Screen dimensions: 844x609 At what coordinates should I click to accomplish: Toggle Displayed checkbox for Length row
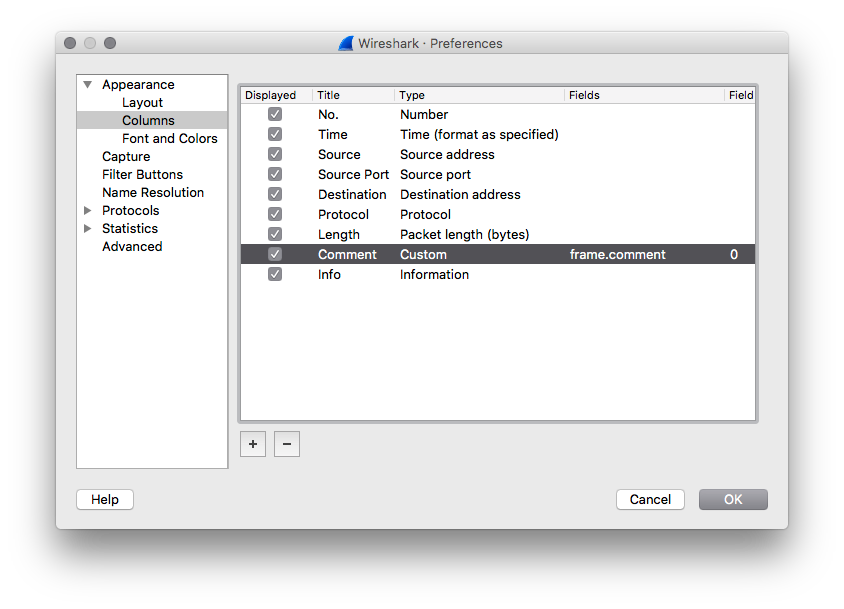tap(275, 234)
